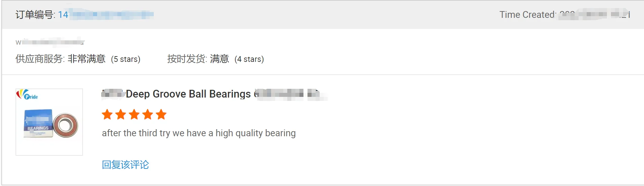
Task: Click the second orange rating star
Action: 121,115
